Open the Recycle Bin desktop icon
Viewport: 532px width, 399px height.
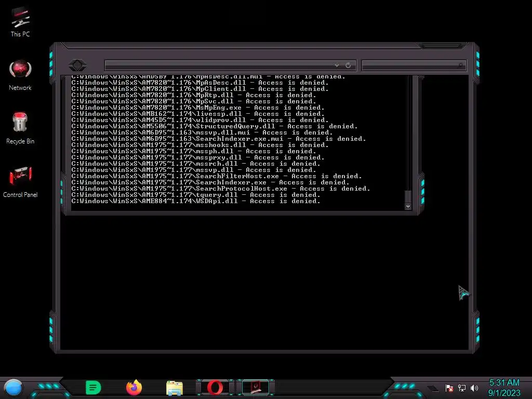coord(20,128)
